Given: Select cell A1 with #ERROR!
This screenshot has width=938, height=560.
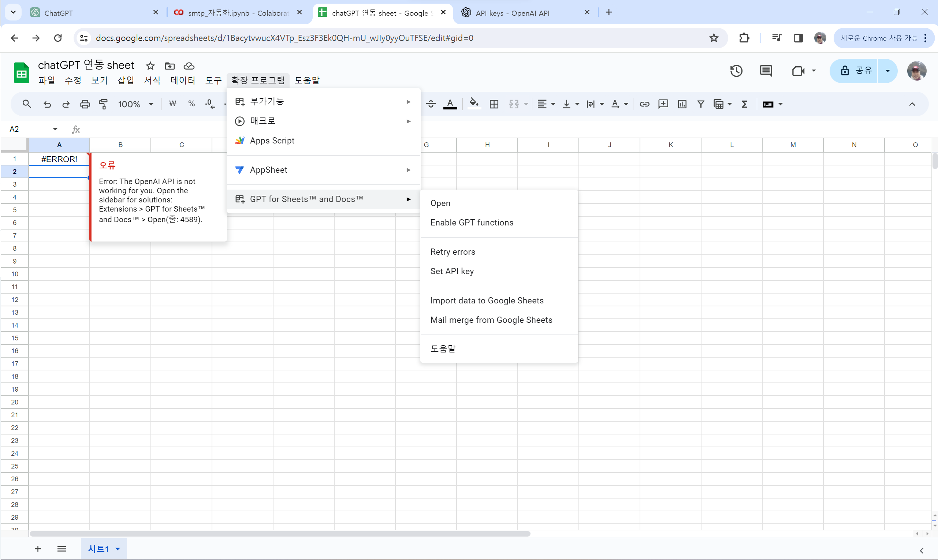Looking at the screenshot, I should (59, 159).
